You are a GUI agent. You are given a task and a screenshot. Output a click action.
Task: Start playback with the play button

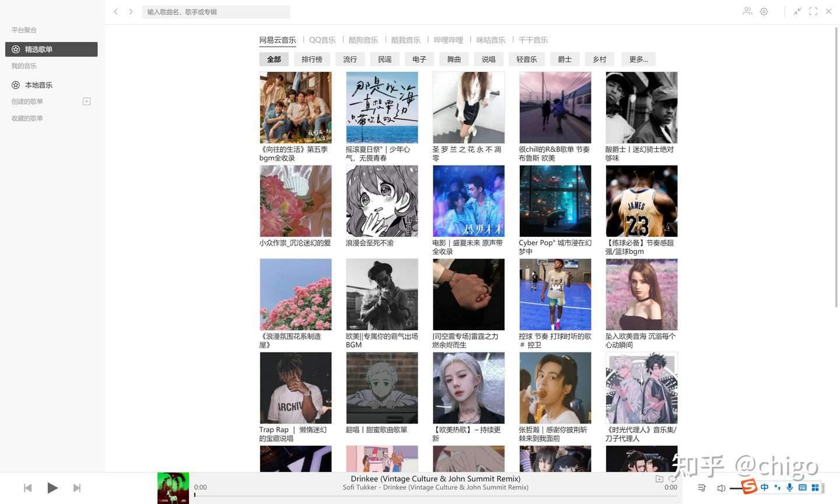pyautogui.click(x=52, y=488)
